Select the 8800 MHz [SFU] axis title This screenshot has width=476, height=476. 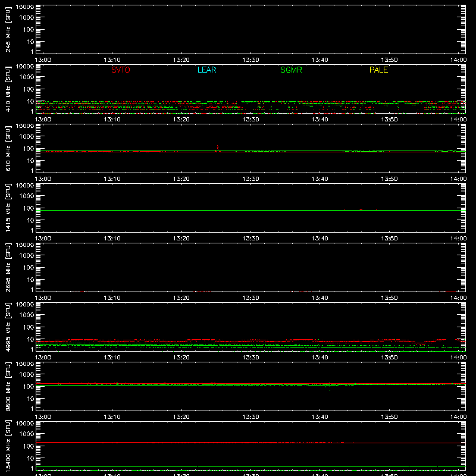pos(8,386)
